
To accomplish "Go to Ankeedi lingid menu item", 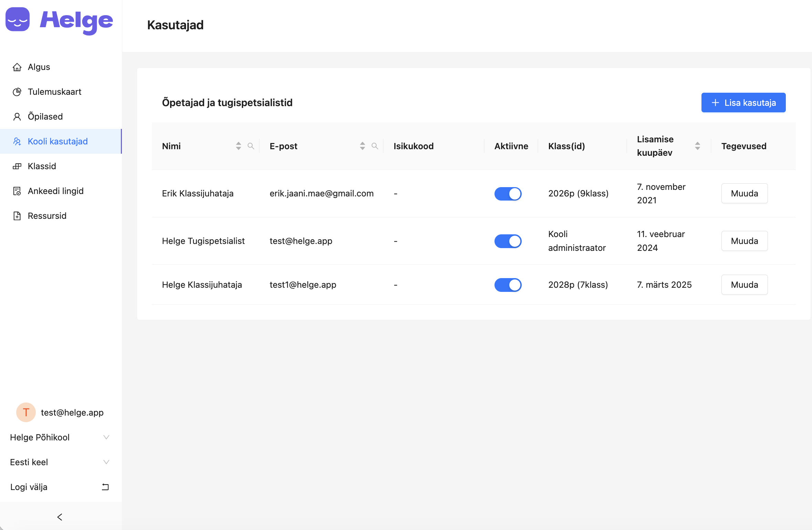I will click(55, 191).
